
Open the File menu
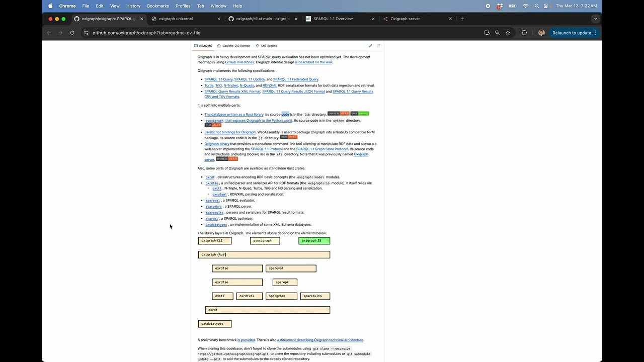pyautogui.click(x=86, y=6)
